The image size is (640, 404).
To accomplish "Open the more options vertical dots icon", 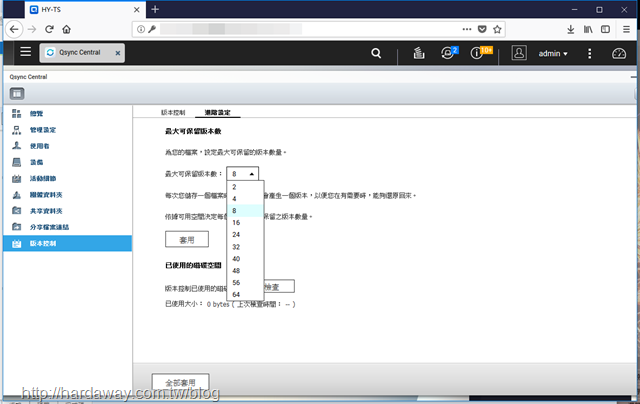I will [x=589, y=53].
